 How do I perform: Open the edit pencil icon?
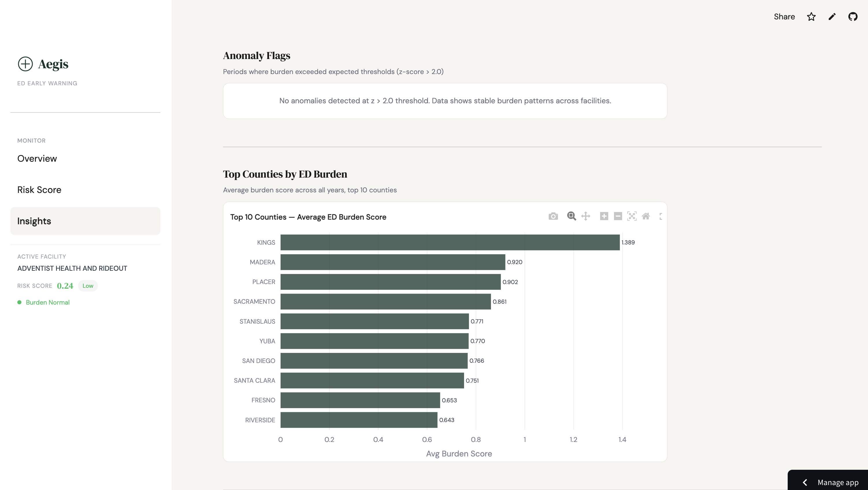click(x=832, y=16)
